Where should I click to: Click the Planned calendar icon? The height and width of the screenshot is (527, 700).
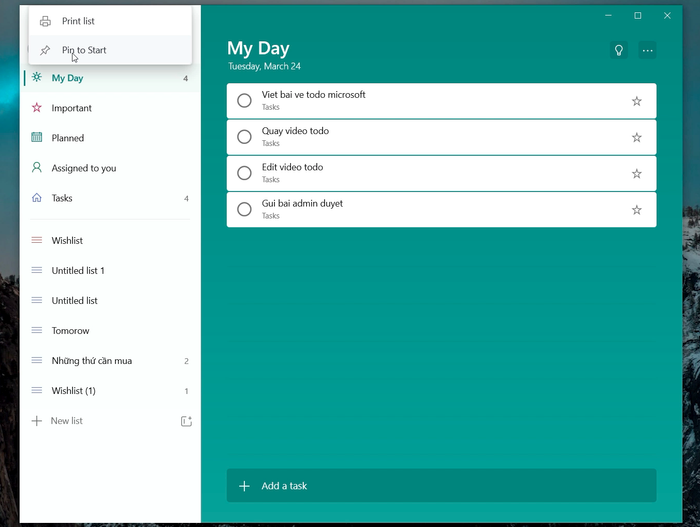[37, 137]
